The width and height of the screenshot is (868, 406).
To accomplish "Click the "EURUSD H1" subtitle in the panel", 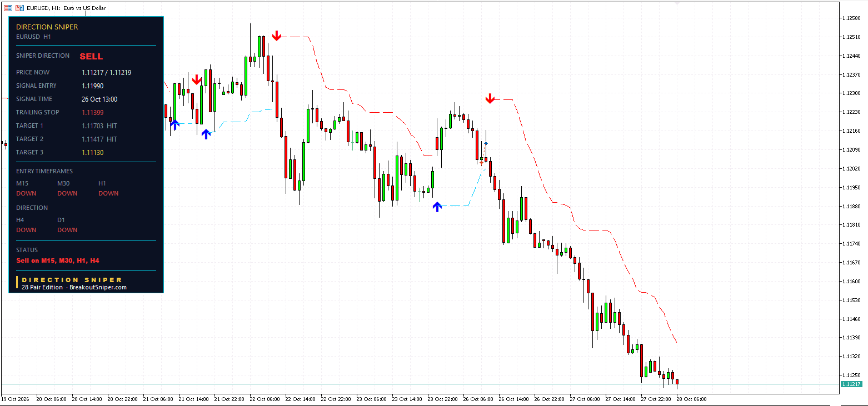I will point(34,37).
